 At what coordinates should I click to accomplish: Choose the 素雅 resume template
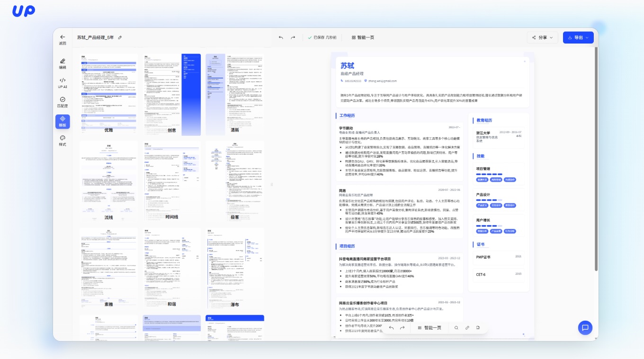[x=109, y=268]
